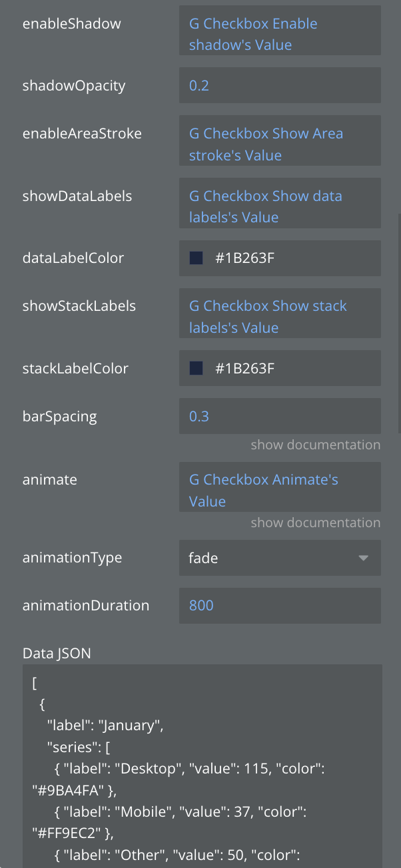The height and width of the screenshot is (868, 401).
Task: Click the dataLabelColor #1B263F hex value
Action: [x=244, y=258]
